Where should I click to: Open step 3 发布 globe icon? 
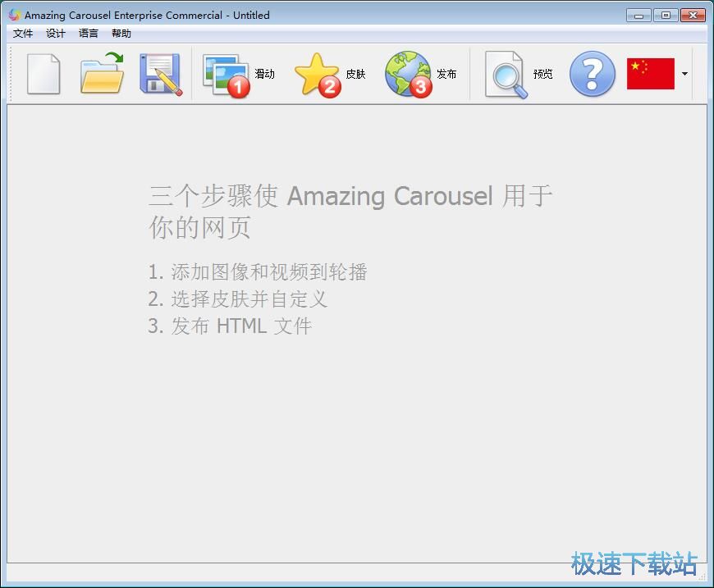(409, 74)
